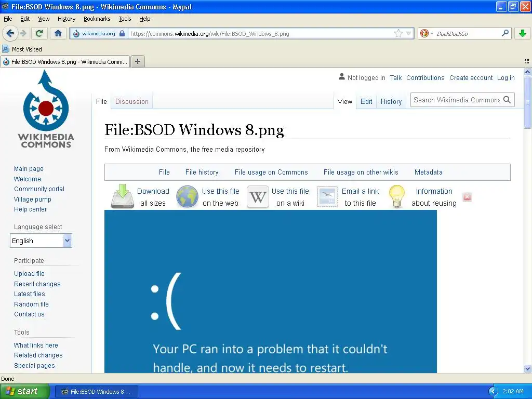Click the globe icon for Use on the web
This screenshot has height=399, width=532.
(187, 196)
